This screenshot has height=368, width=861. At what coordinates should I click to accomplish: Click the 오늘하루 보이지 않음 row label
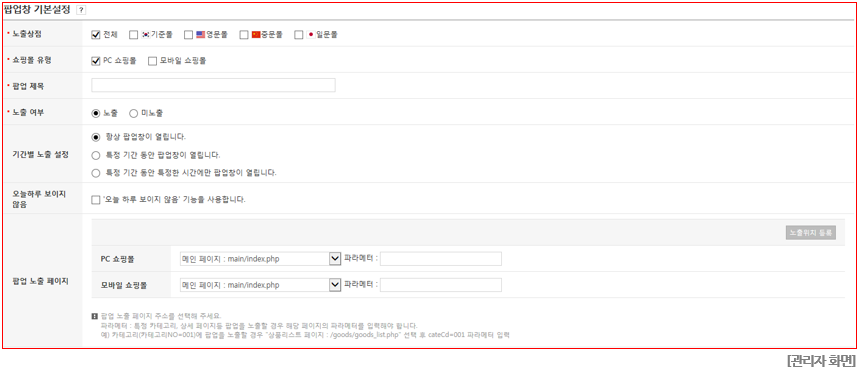(x=38, y=199)
